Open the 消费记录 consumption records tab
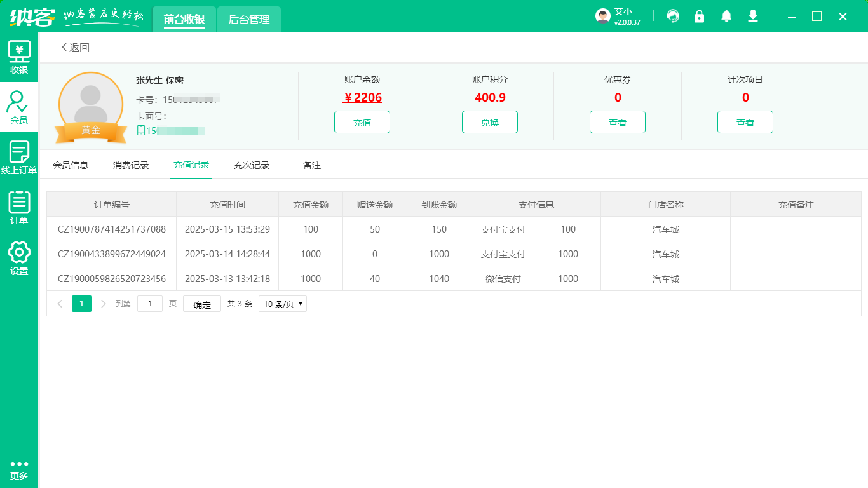The height and width of the screenshot is (488, 868). coord(130,165)
